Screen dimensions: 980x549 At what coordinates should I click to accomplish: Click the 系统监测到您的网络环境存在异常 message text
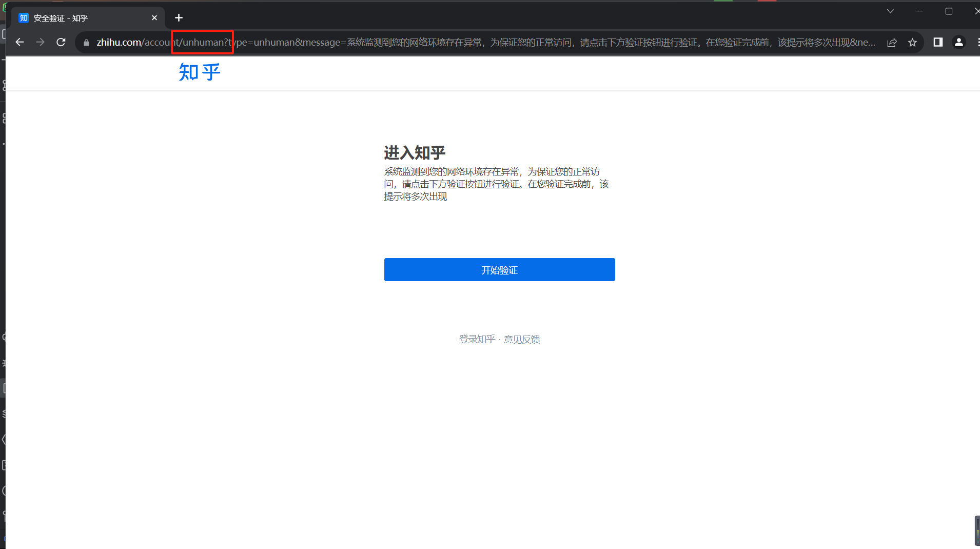point(496,184)
